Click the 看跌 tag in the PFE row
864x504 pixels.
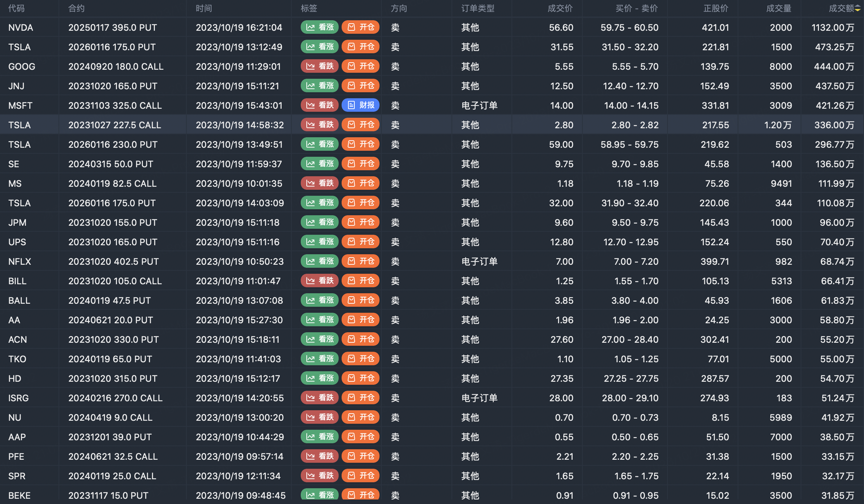pyautogui.click(x=319, y=456)
